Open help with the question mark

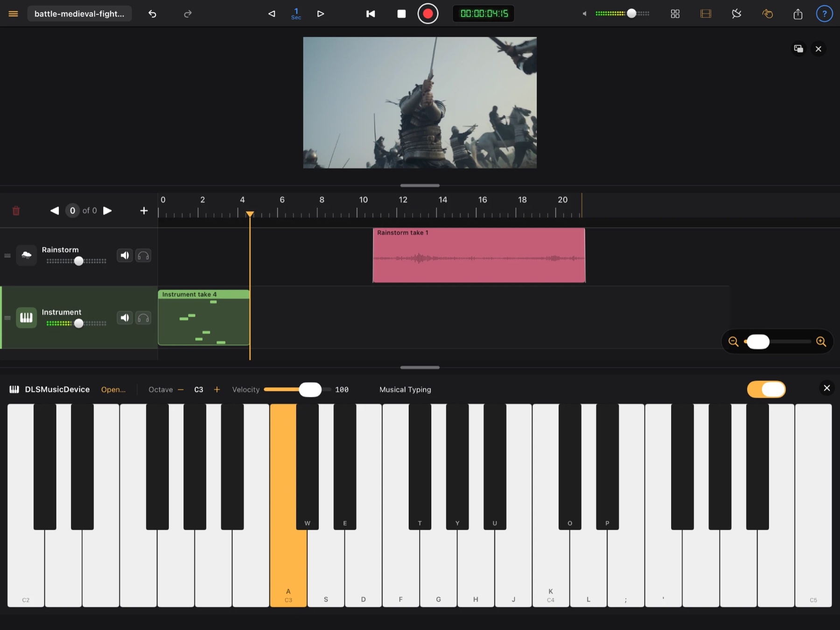point(825,14)
